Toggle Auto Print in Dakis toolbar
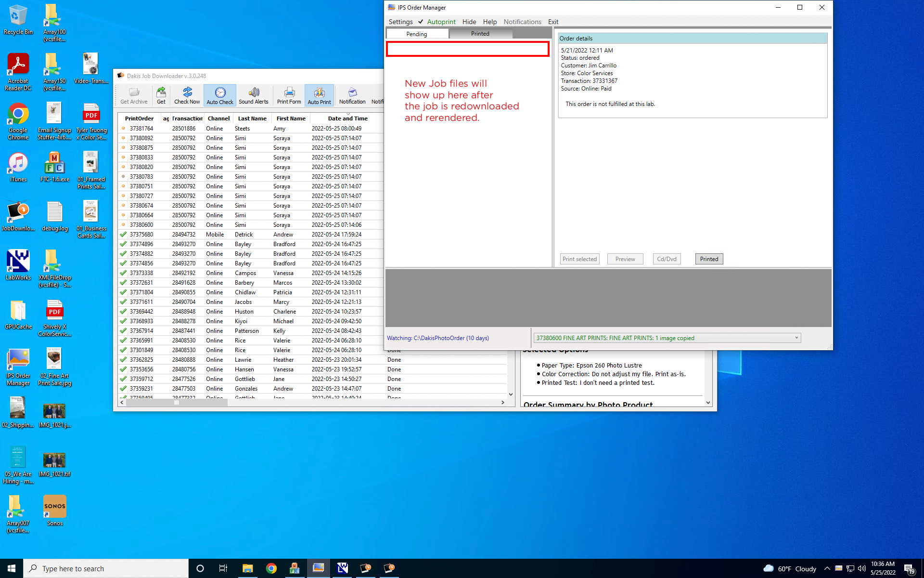This screenshot has height=578, width=924. click(x=319, y=95)
